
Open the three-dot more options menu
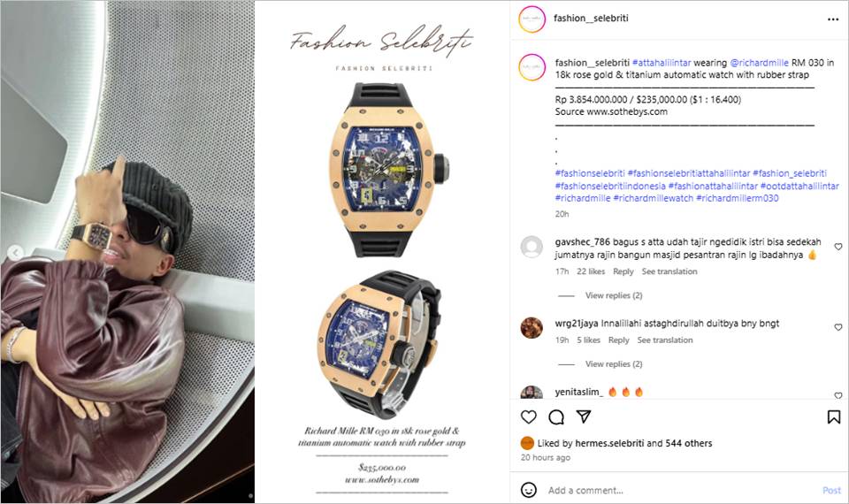(x=833, y=19)
